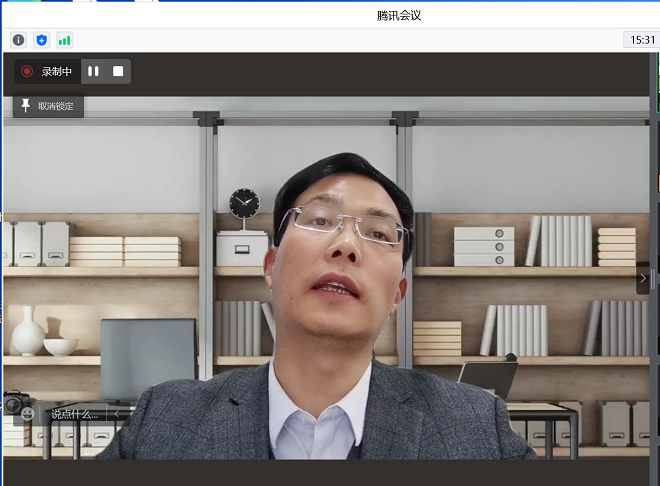Pause the ongoing recording
The width and height of the screenshot is (660, 486).
tap(93, 71)
